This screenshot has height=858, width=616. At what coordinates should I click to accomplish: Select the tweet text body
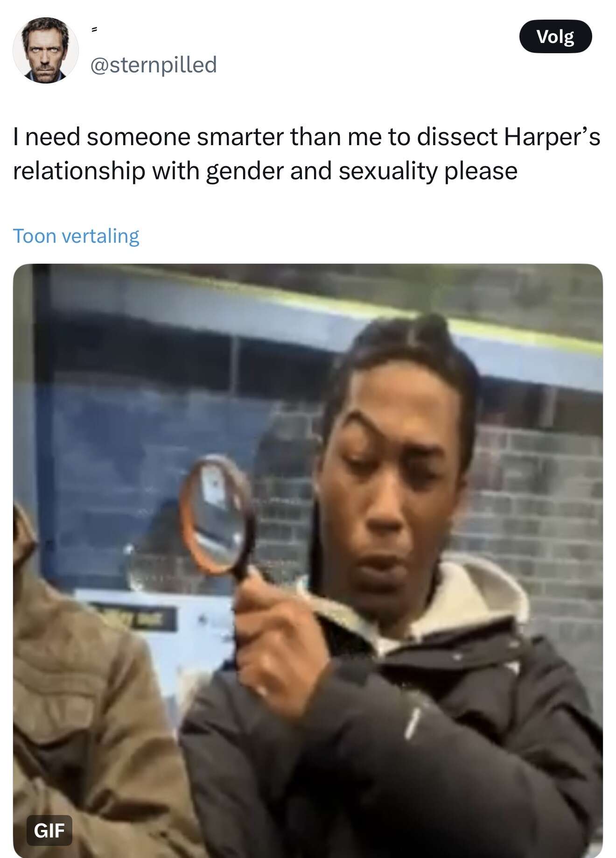307,154
